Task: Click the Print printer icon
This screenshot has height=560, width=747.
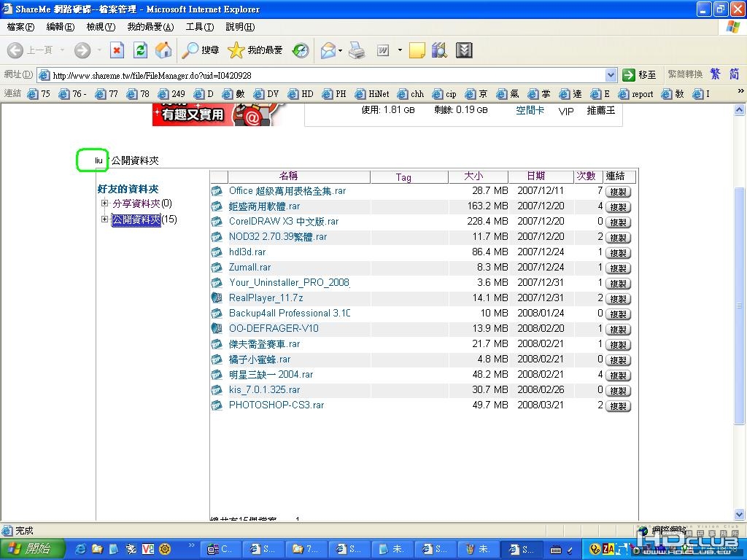Action: pos(356,50)
